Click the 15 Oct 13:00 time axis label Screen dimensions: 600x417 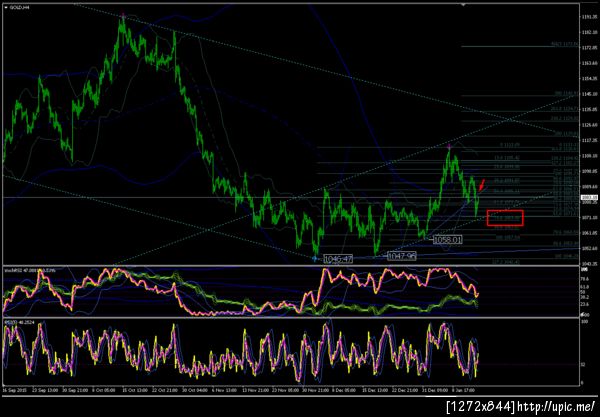[135, 390]
